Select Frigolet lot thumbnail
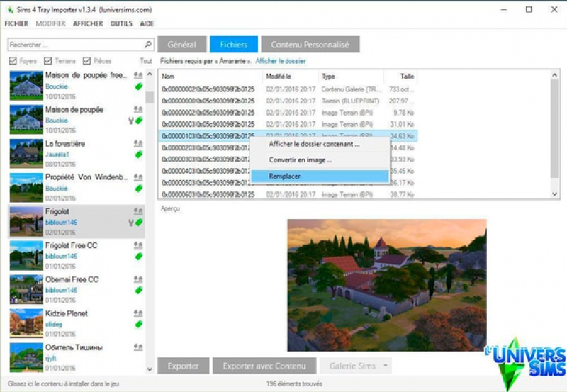Viewport: 567px width, 392px height. (26, 222)
